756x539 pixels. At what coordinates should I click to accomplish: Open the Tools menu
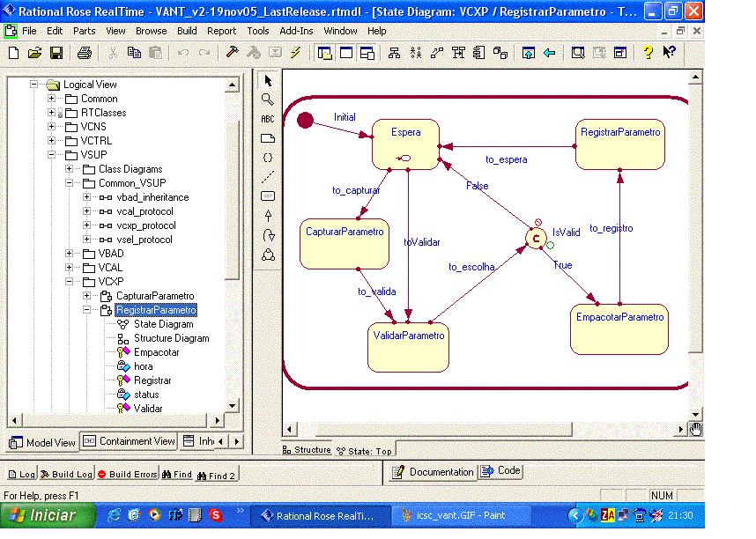coord(258,31)
